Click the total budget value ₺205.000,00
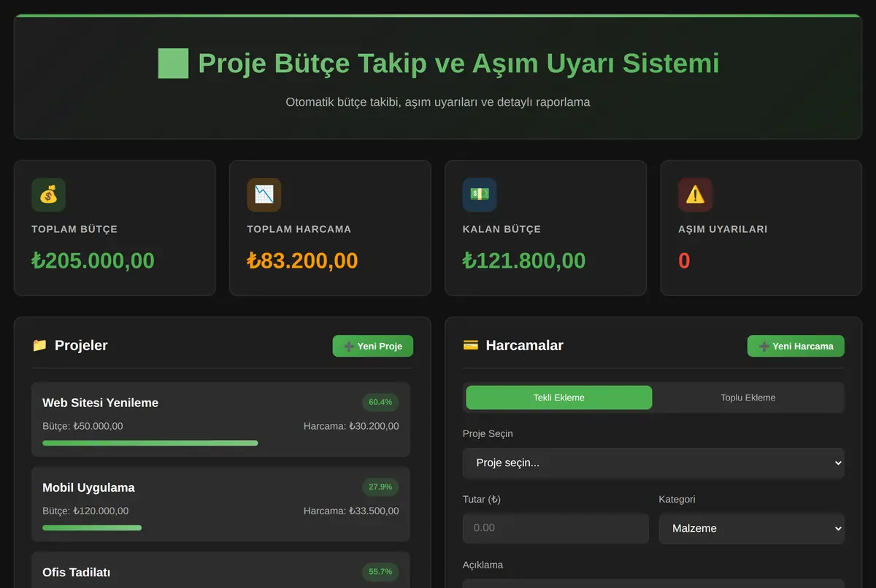 (93, 260)
